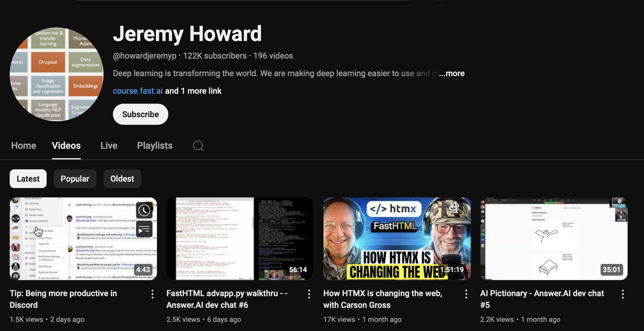
Task: Open options menu for HTMX Carson Gross video
Action: [466, 294]
